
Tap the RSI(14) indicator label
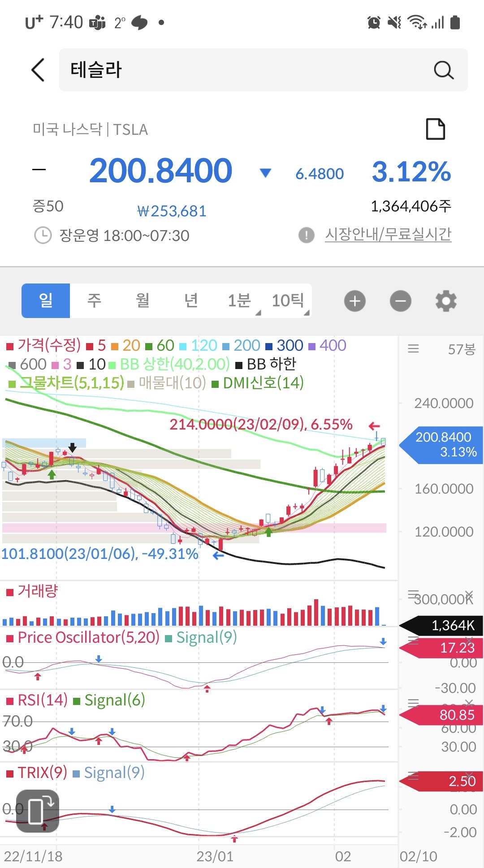tap(37, 700)
